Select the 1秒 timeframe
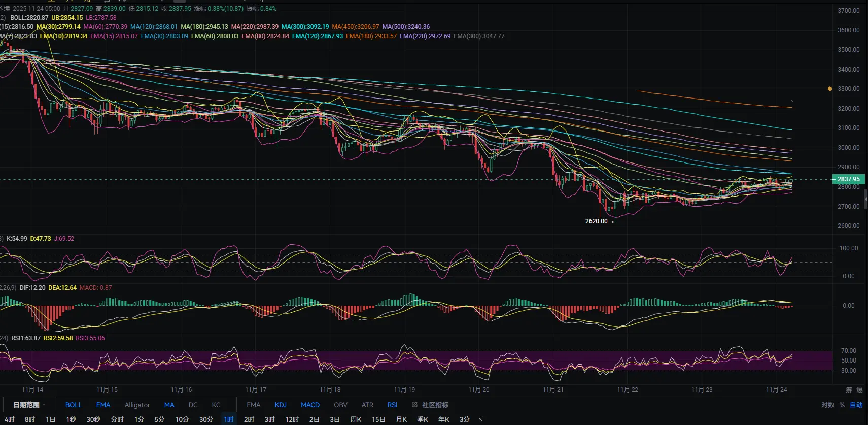This screenshot has width=868, height=425. pyautogui.click(x=71, y=419)
